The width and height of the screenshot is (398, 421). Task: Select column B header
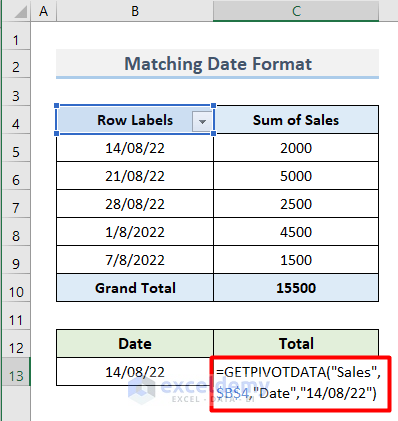[x=135, y=11]
